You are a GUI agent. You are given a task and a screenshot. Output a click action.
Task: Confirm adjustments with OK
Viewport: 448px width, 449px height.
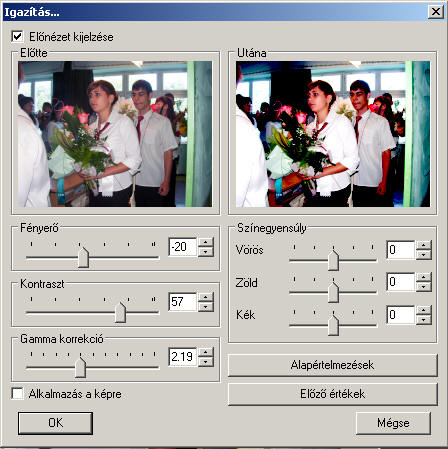tap(55, 423)
